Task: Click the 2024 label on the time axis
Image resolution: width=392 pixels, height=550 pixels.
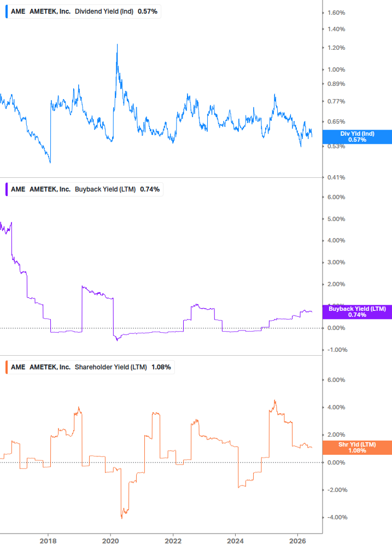Action: coord(235,541)
